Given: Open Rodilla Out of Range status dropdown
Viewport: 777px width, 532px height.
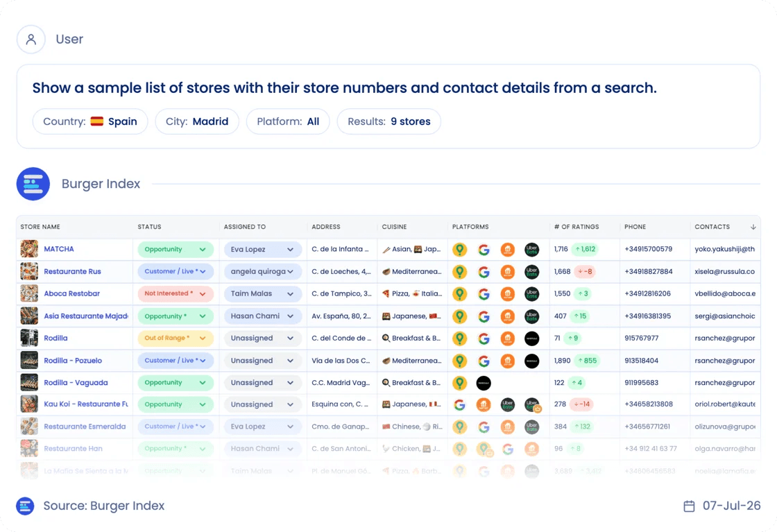Looking at the screenshot, I should coord(176,338).
